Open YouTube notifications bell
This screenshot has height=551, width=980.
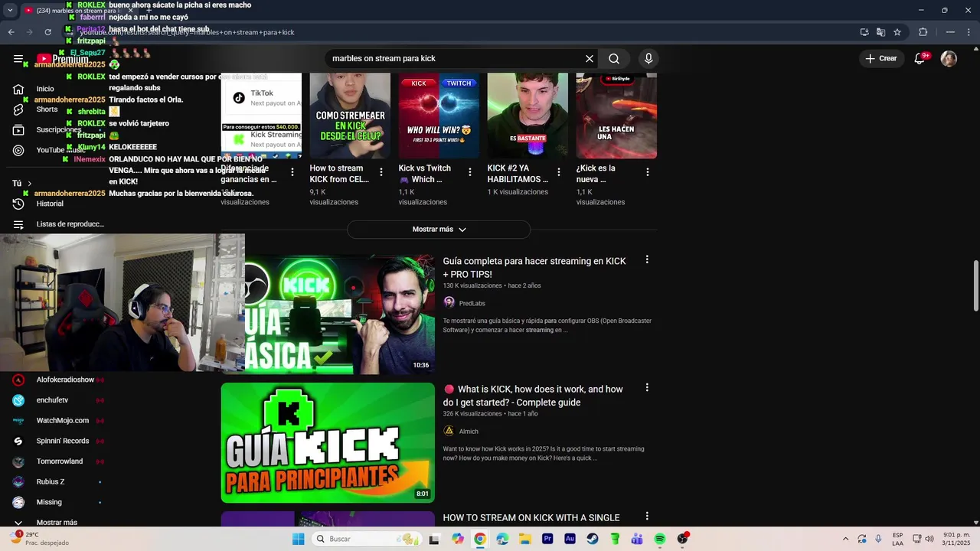[920, 59]
